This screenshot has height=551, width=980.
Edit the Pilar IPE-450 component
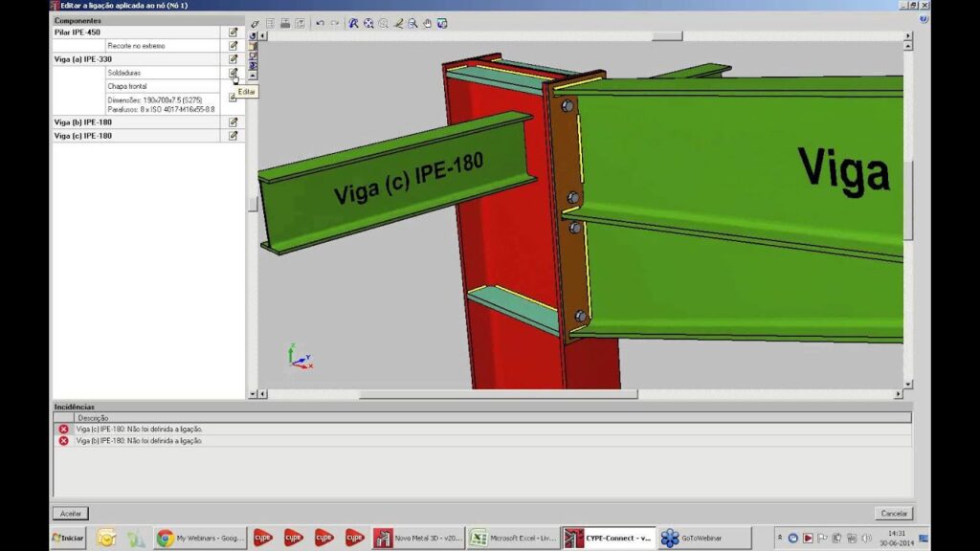[233, 33]
